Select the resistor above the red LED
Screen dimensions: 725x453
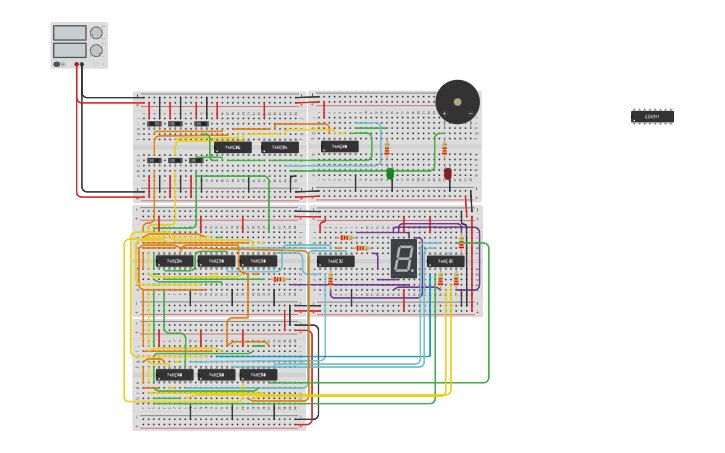(444, 149)
